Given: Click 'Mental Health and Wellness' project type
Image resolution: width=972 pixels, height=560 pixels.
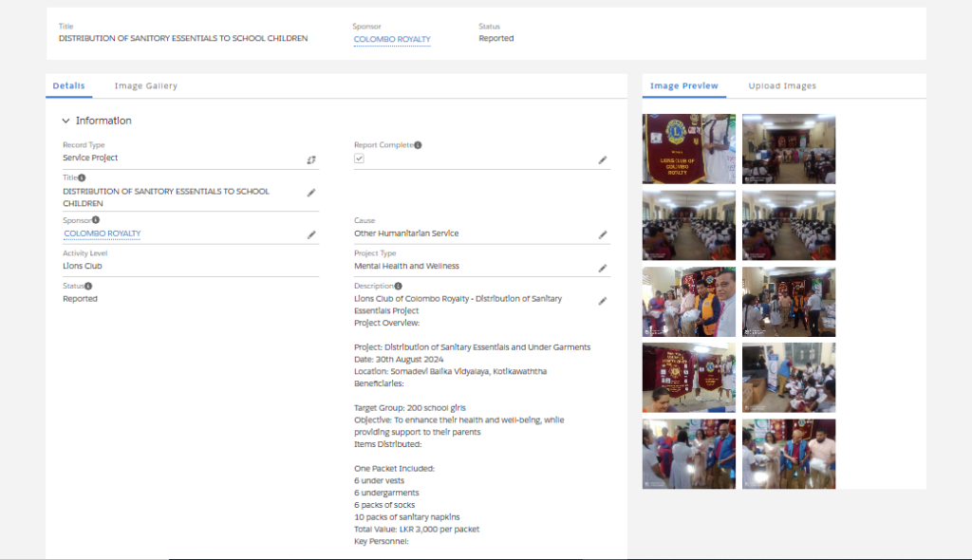Looking at the screenshot, I should pos(406,266).
